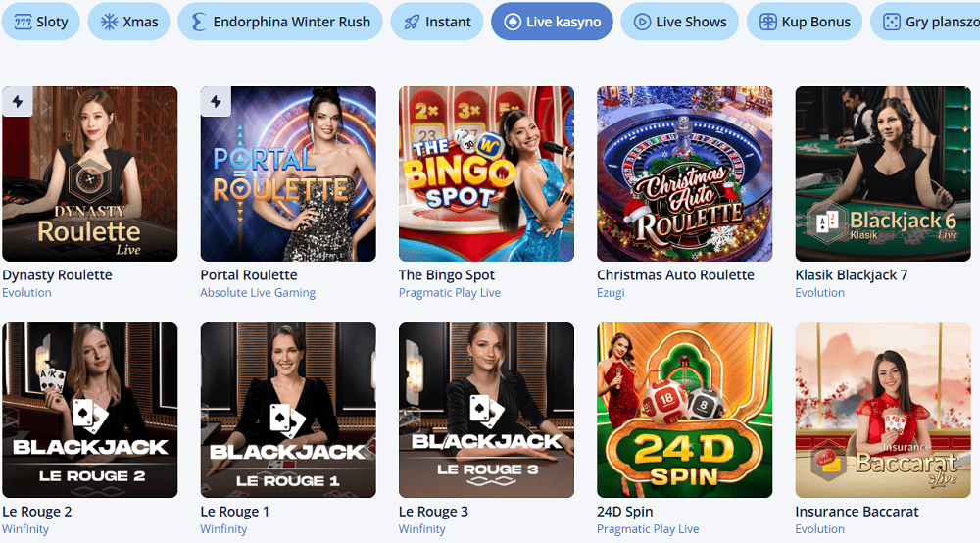Screen dimensions: 980x543
Task: Click lightning badge on Dynasty Roulette
Action: click(x=18, y=101)
